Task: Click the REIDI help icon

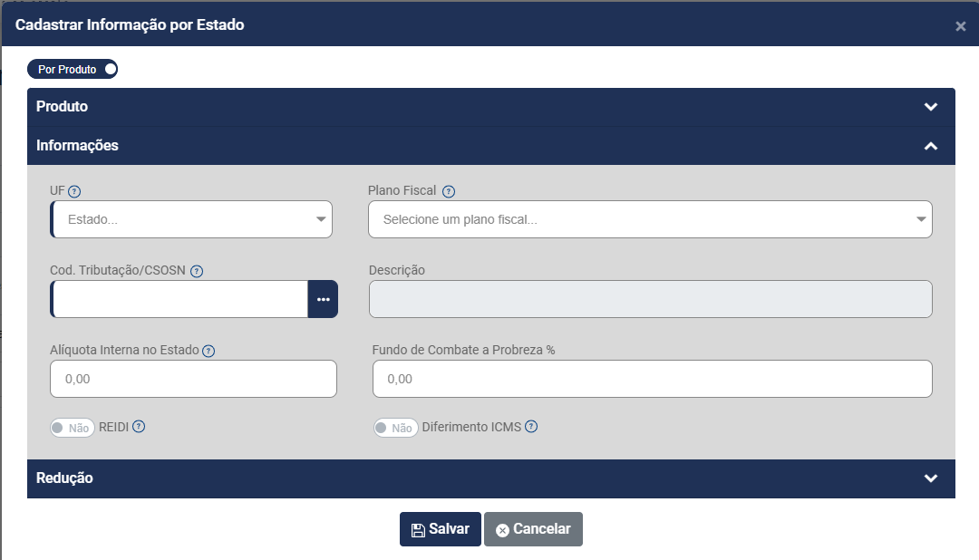Action: point(139,427)
